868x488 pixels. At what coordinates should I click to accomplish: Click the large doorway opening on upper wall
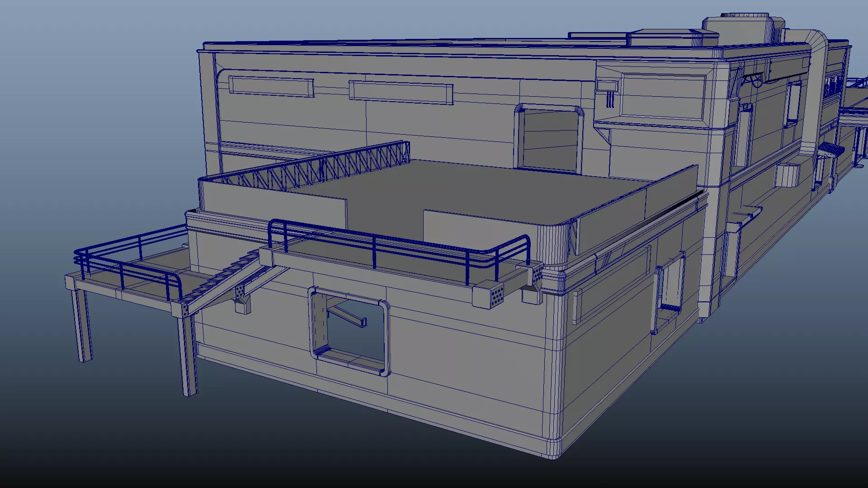tap(550, 140)
